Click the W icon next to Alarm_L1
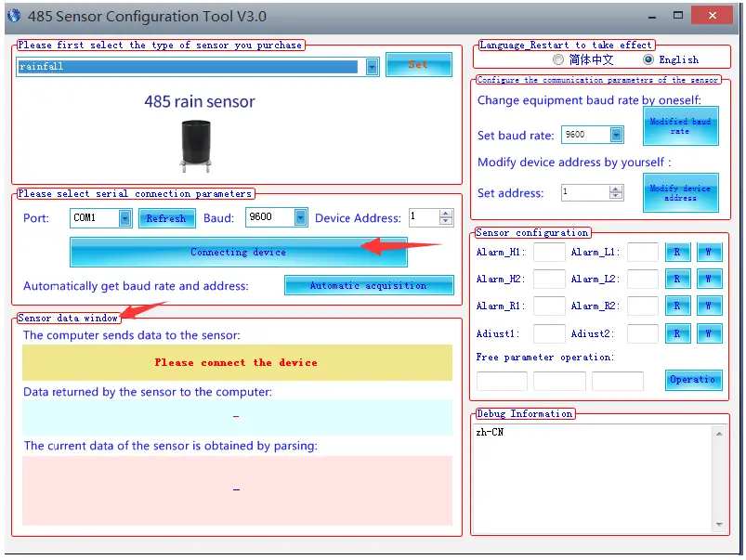746x560 pixels. click(708, 253)
